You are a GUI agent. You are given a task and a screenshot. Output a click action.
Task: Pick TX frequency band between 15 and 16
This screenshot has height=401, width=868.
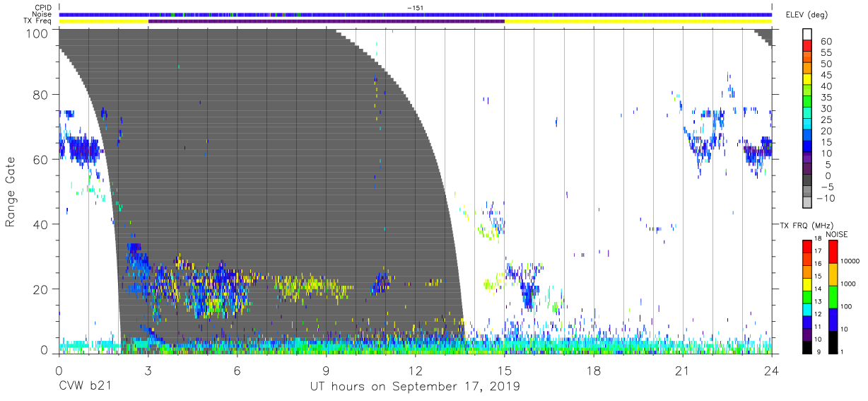pos(807,272)
